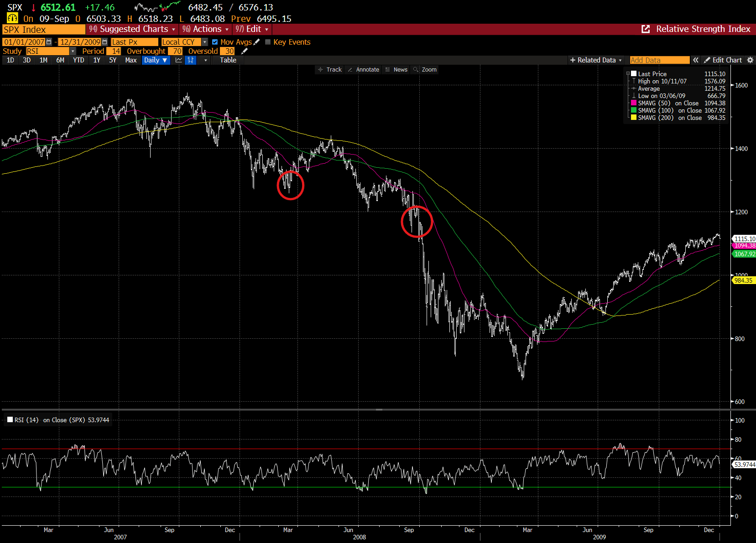Select the 1D time range tab

tap(10, 60)
